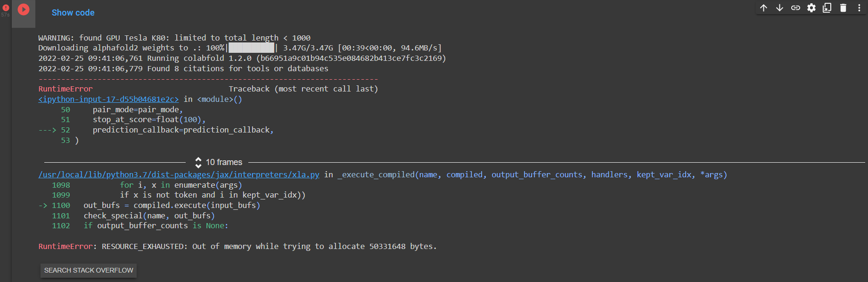
Task: Run the cell with the play button
Action: coord(23,9)
